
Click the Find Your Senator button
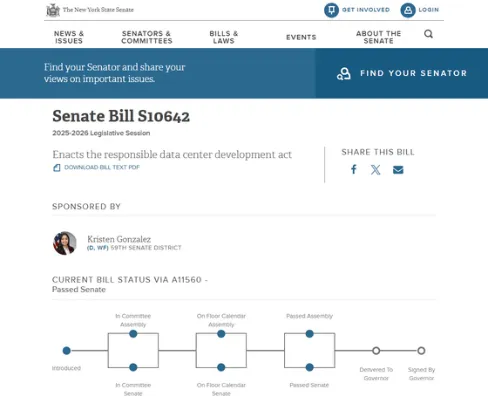pyautogui.click(x=402, y=73)
